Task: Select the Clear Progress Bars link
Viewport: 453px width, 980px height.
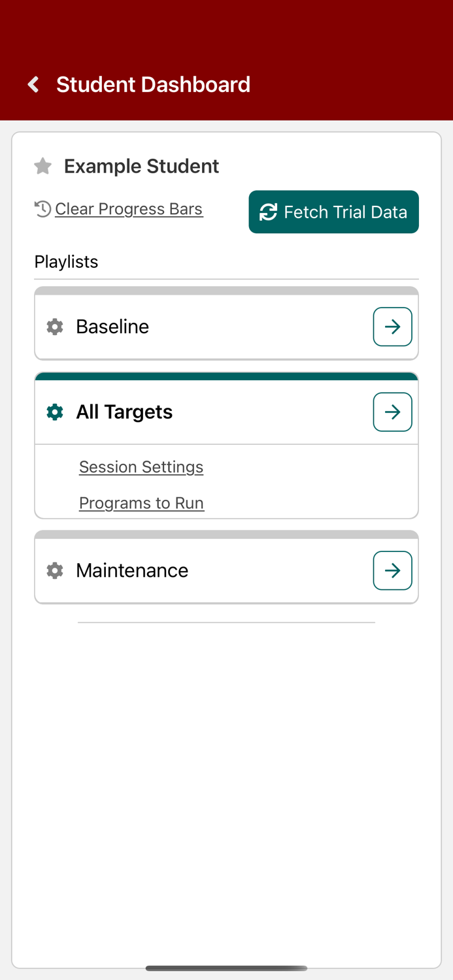Action: tap(129, 208)
